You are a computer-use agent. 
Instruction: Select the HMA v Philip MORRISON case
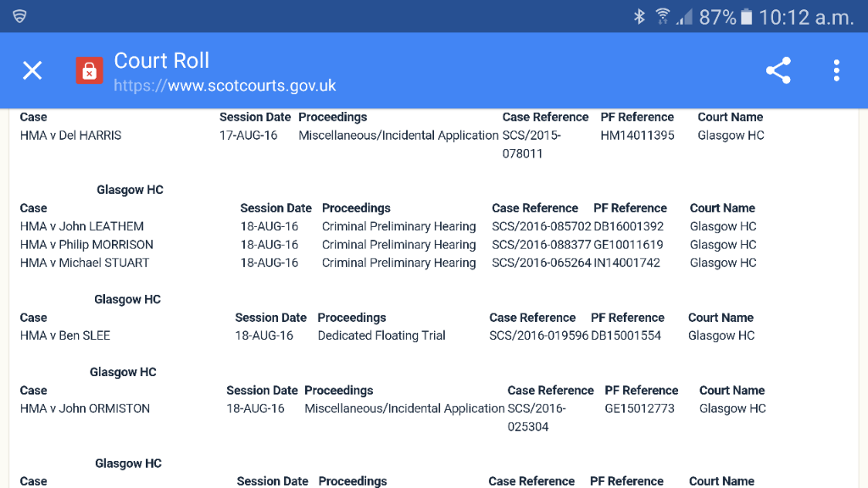(86, 245)
